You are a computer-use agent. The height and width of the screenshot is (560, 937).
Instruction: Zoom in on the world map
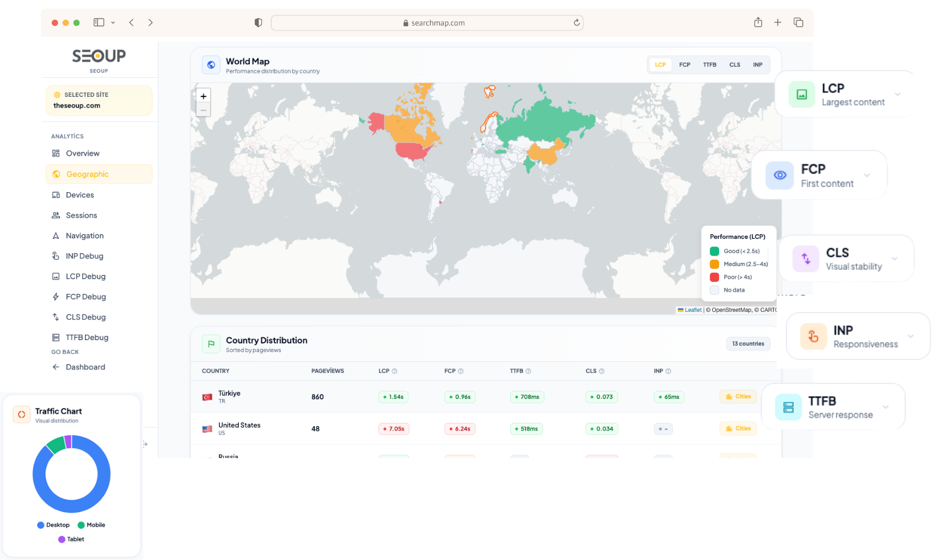[x=203, y=96]
